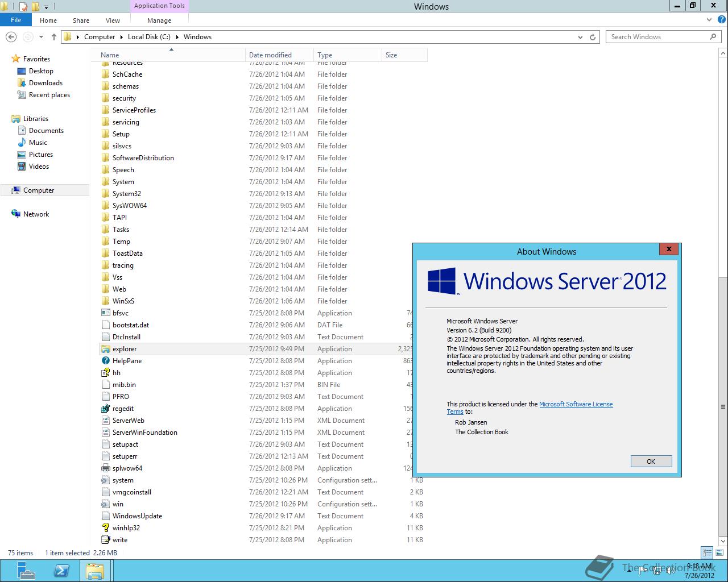Click Computer in address breadcrumb
728x582 pixels.
point(100,37)
